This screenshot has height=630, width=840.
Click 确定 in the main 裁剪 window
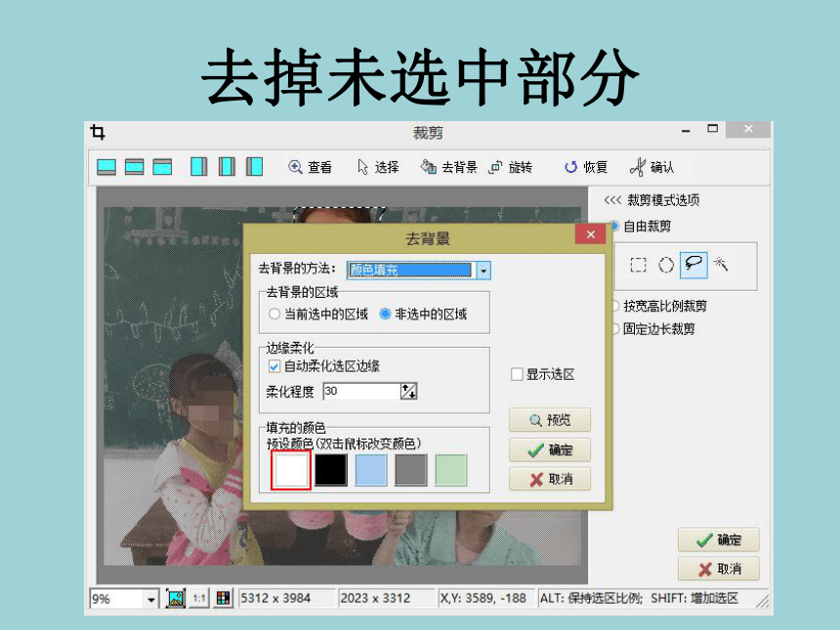pyautogui.click(x=718, y=539)
